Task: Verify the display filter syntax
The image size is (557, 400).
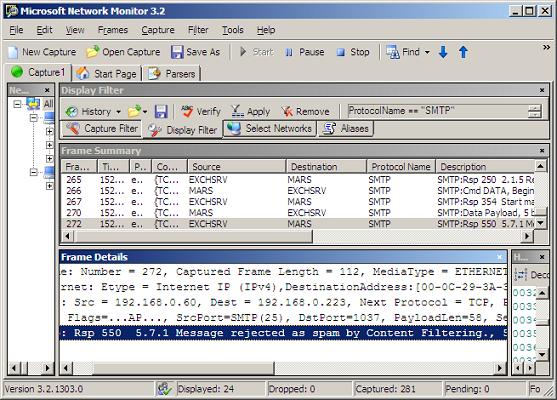Action: pyautogui.click(x=201, y=112)
